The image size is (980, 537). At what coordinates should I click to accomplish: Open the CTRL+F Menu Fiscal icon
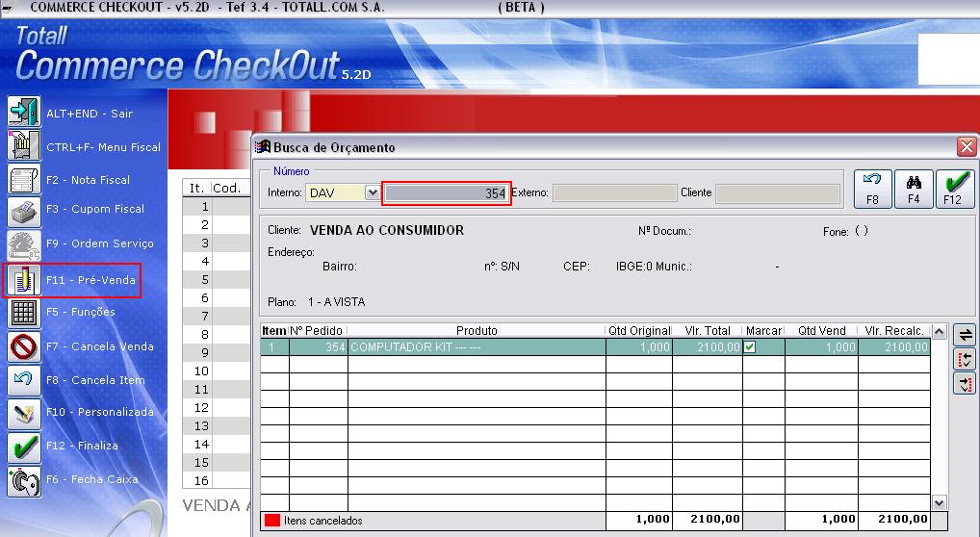23,146
